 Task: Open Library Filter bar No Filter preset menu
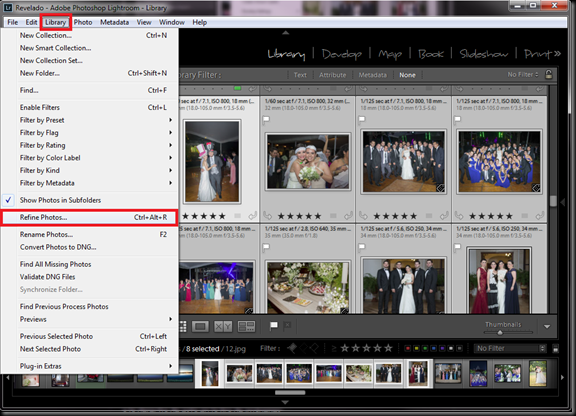coord(523,75)
